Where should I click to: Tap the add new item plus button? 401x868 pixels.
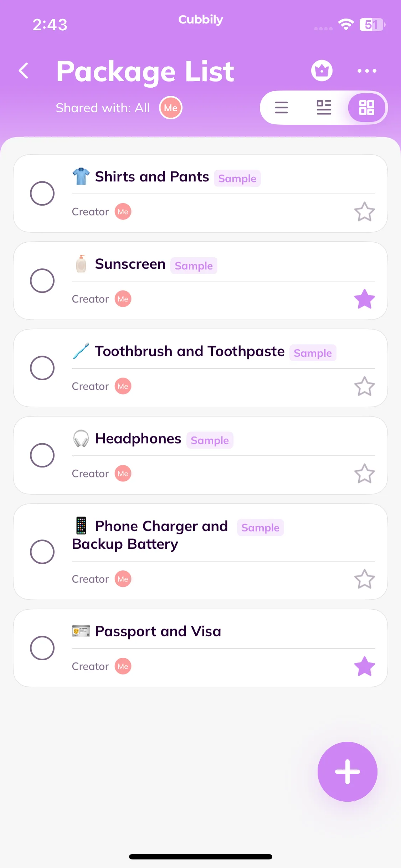347,772
